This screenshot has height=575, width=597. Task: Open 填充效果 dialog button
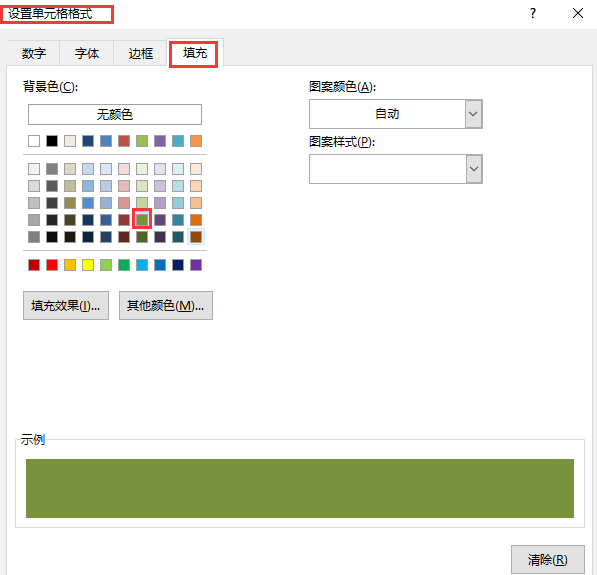coord(66,305)
